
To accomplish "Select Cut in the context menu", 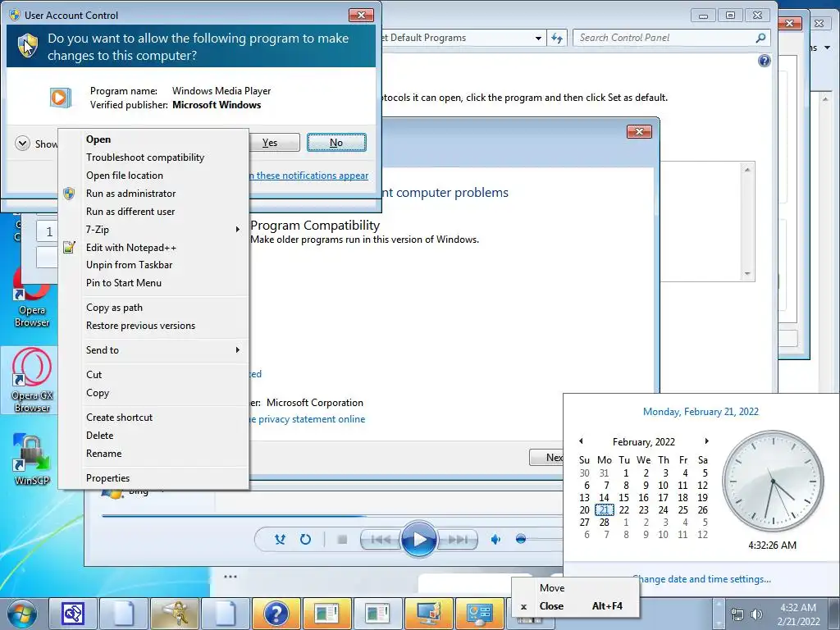I will (153, 375).
